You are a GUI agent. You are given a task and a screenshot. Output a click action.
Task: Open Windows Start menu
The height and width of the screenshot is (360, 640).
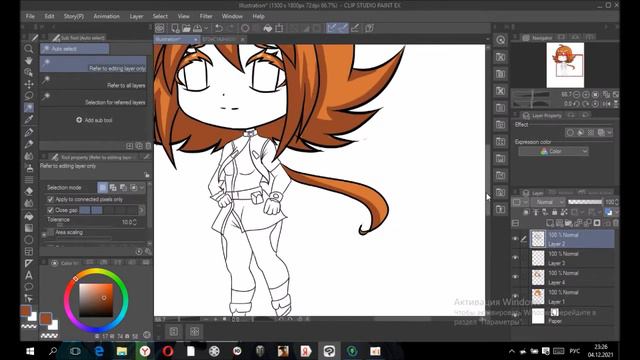[30, 351]
